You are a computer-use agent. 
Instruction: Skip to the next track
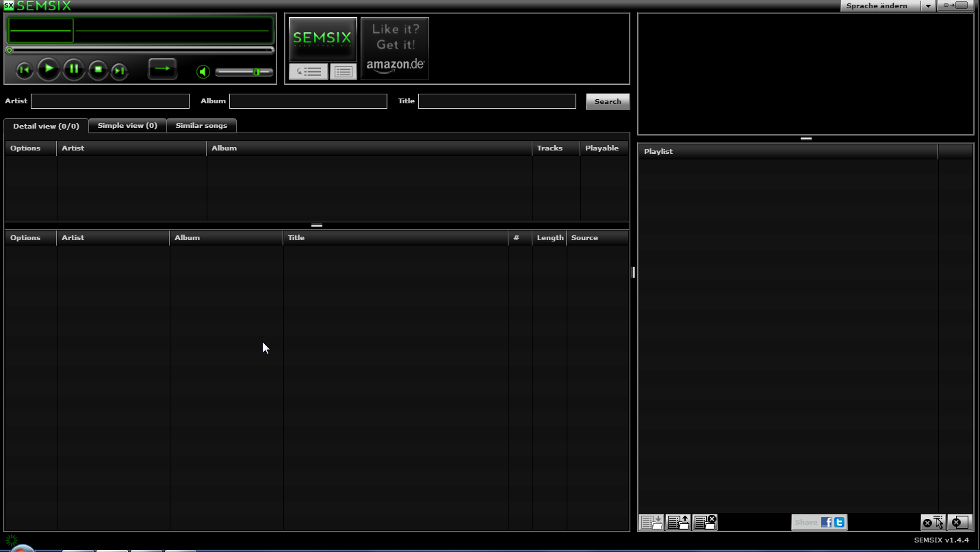[x=119, y=70]
